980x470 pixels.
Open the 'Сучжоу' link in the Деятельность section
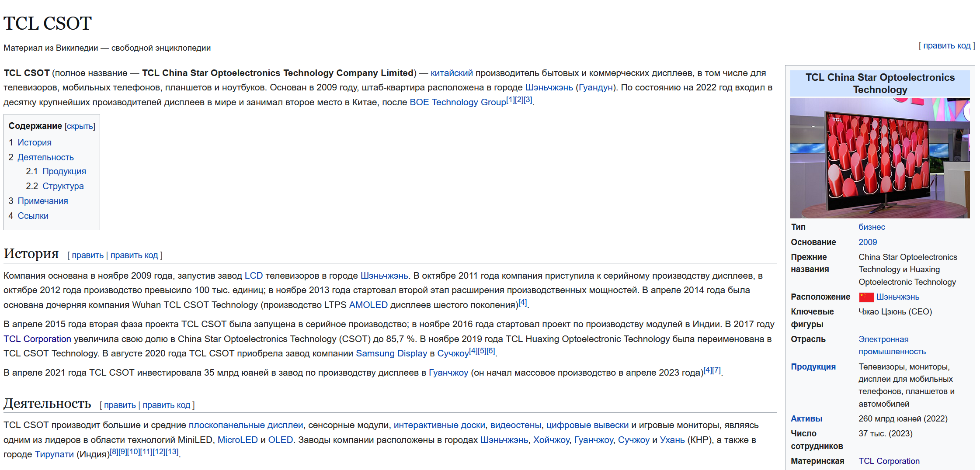coord(633,440)
